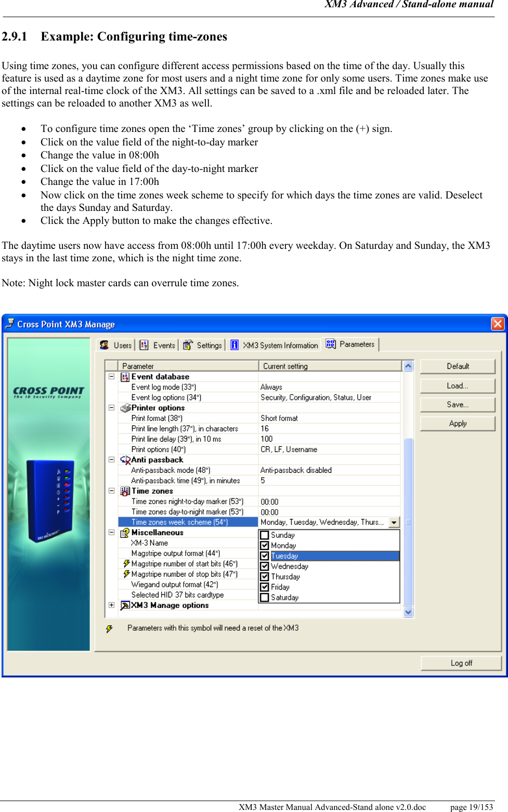Click the lightning icon beside stop bits
This screenshot has width=508, height=812.
click(126, 574)
